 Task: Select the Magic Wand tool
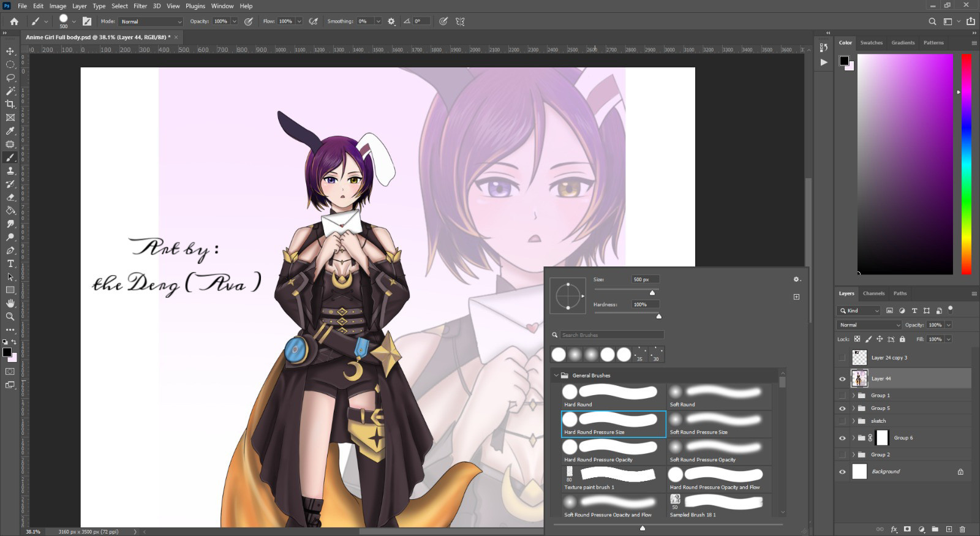[x=10, y=91]
